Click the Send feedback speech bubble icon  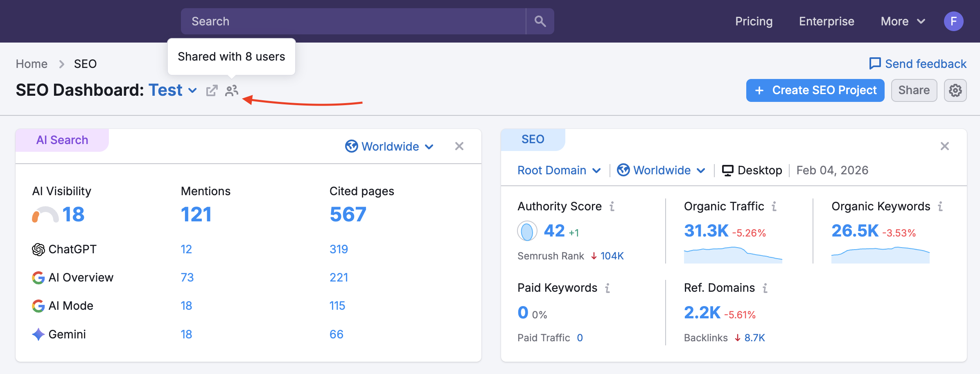click(875, 63)
